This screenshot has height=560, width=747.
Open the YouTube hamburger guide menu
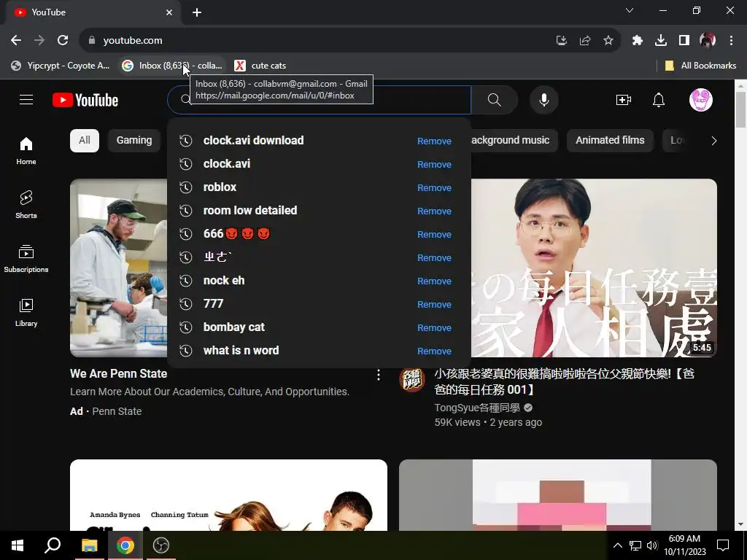(x=26, y=100)
